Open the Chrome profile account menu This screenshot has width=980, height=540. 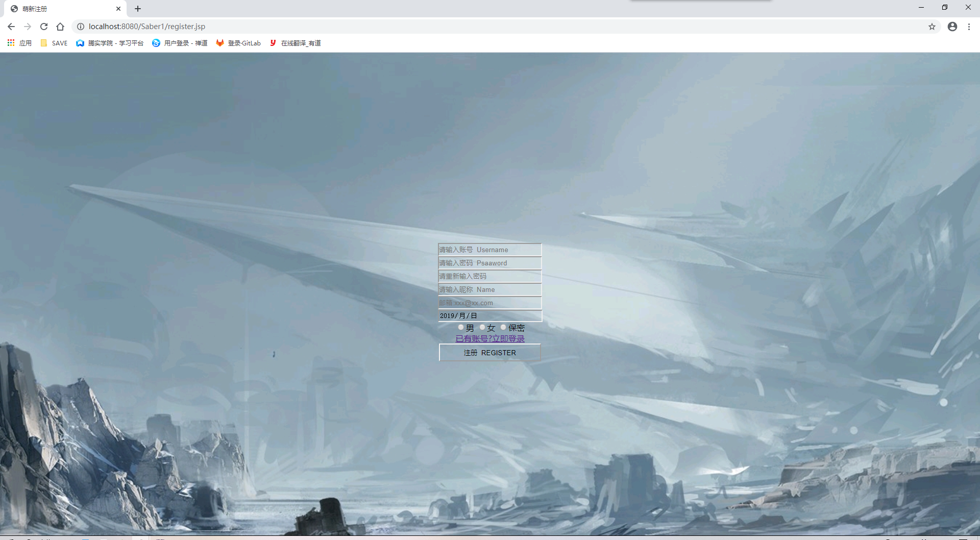tap(952, 27)
